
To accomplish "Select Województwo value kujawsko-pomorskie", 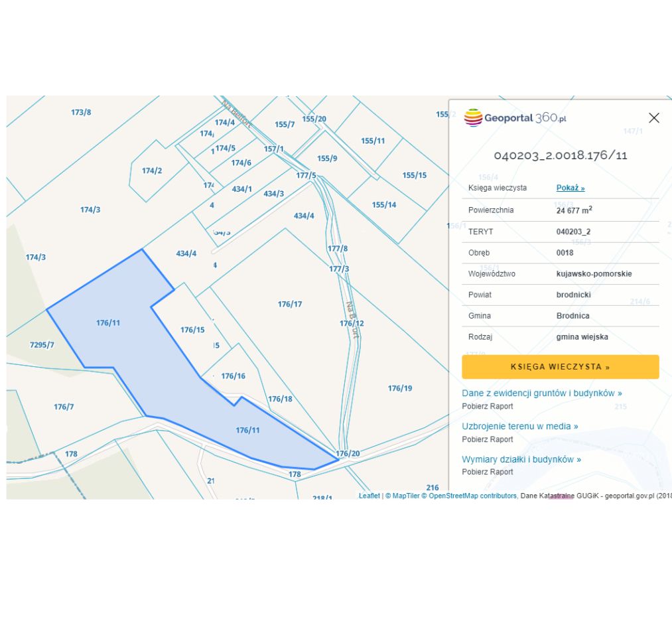I will 594,273.
